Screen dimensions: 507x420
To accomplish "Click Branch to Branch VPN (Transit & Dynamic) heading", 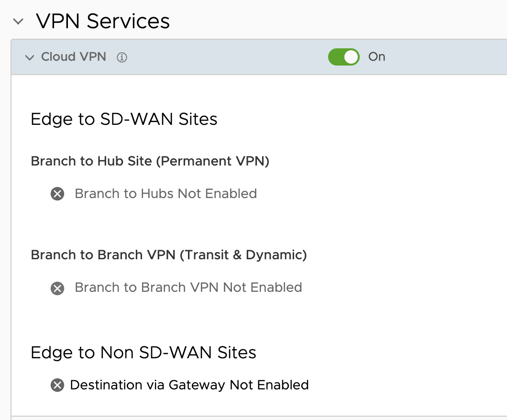I will pyautogui.click(x=169, y=255).
